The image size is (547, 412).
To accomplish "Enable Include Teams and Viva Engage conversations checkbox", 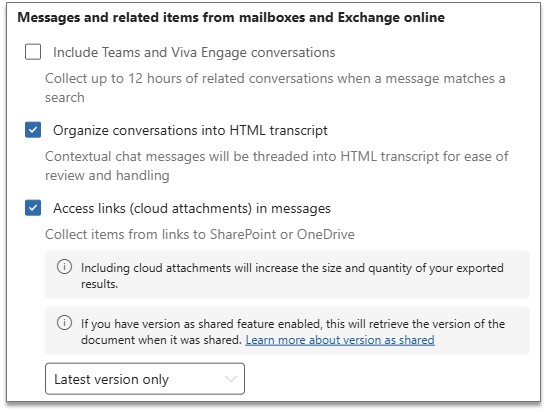I will click(33, 52).
